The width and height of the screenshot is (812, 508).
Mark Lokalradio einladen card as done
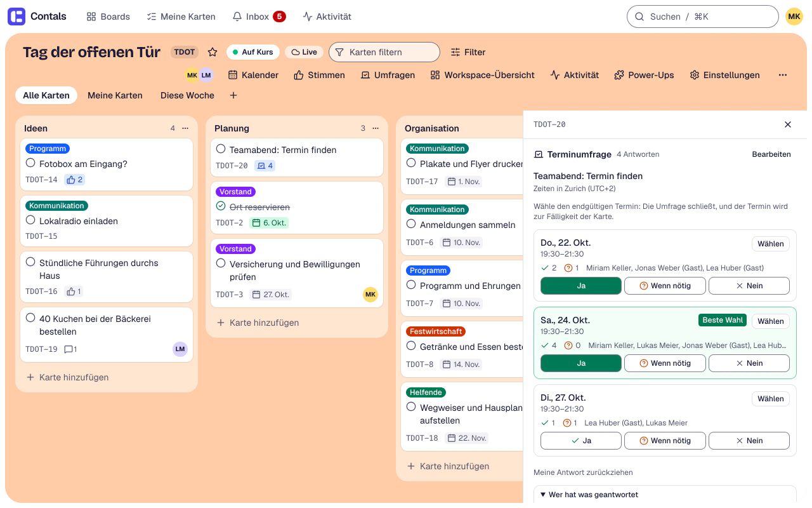pos(30,220)
